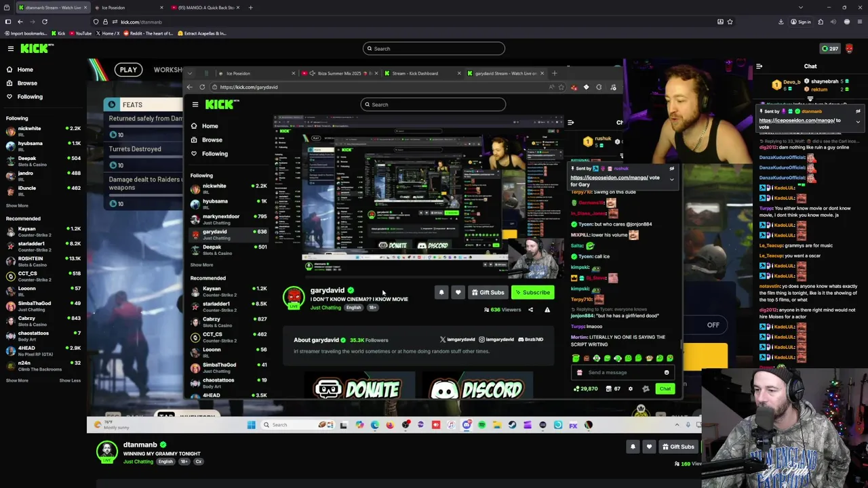The image size is (868, 488).
Task: Focus Send a message box in streamed chat
Action: tap(623, 373)
